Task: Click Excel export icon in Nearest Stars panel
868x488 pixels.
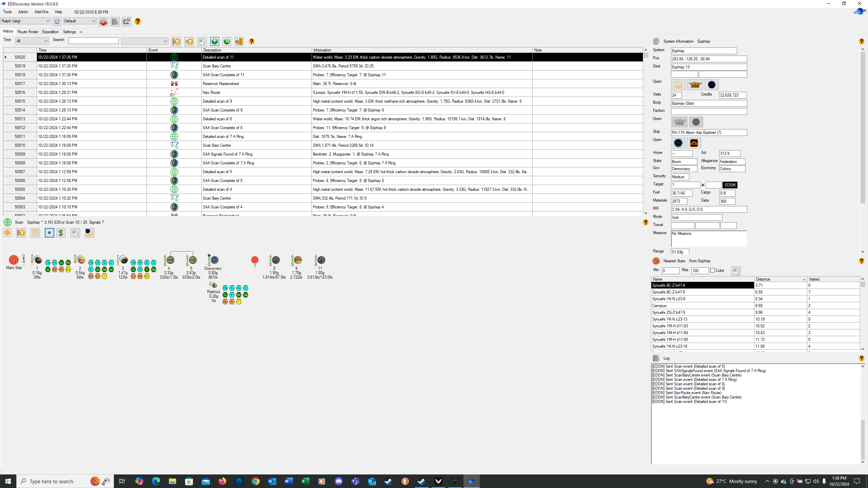Action: click(736, 271)
